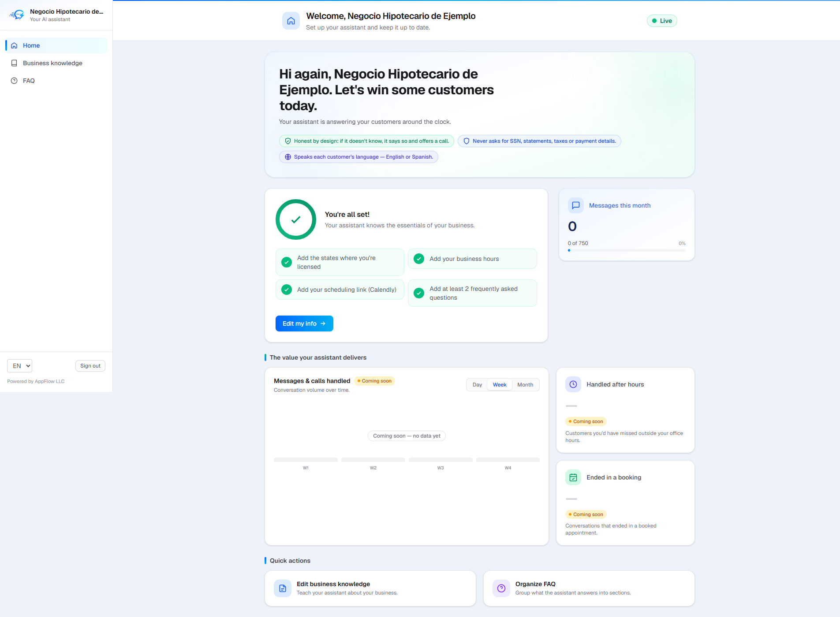This screenshot has width=840, height=617.
Task: Click the 0 of 750 usage text
Action: click(578, 243)
